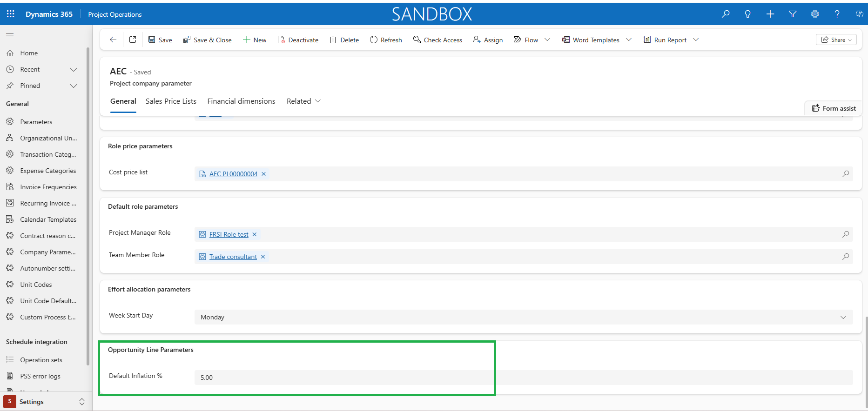
Task: Open record in new window icon
Action: tap(133, 40)
